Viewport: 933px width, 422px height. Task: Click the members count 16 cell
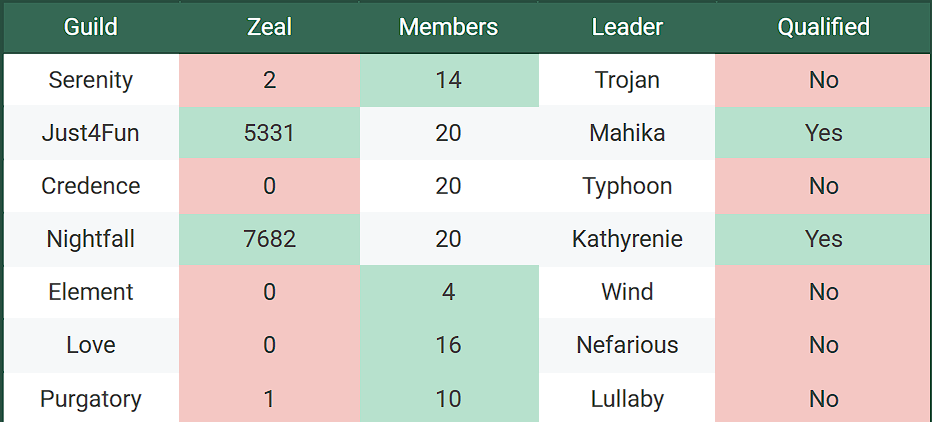(449, 345)
